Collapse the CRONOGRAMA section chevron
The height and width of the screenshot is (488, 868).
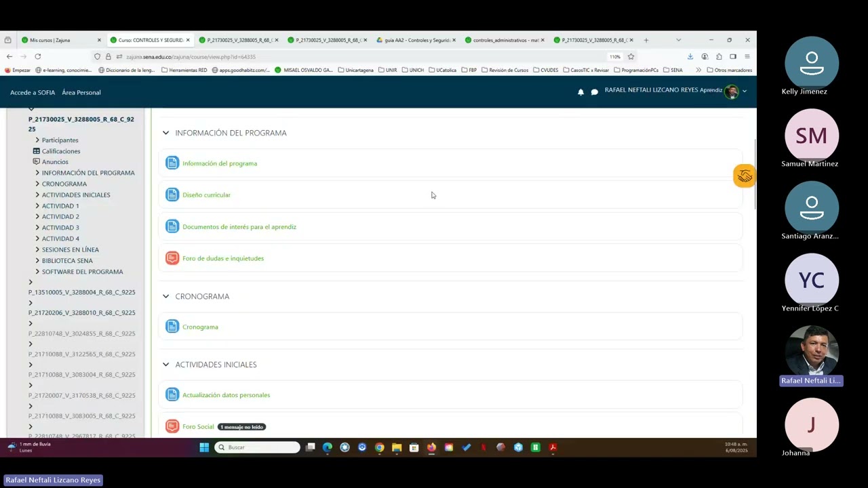[x=165, y=296]
